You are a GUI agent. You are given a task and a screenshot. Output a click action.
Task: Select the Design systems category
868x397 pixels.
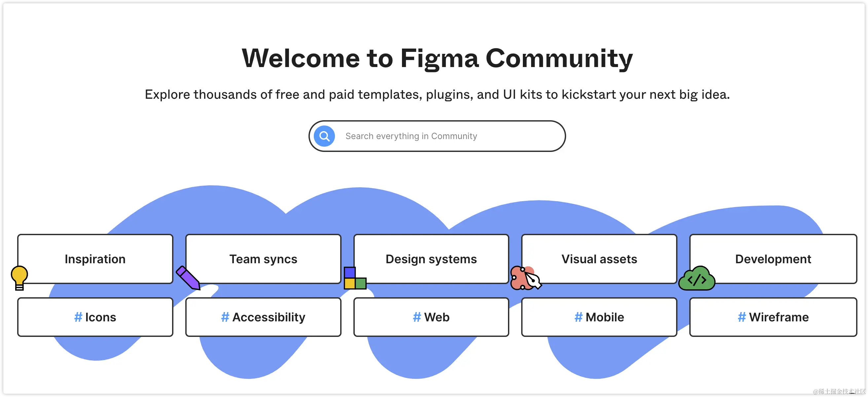[431, 259]
